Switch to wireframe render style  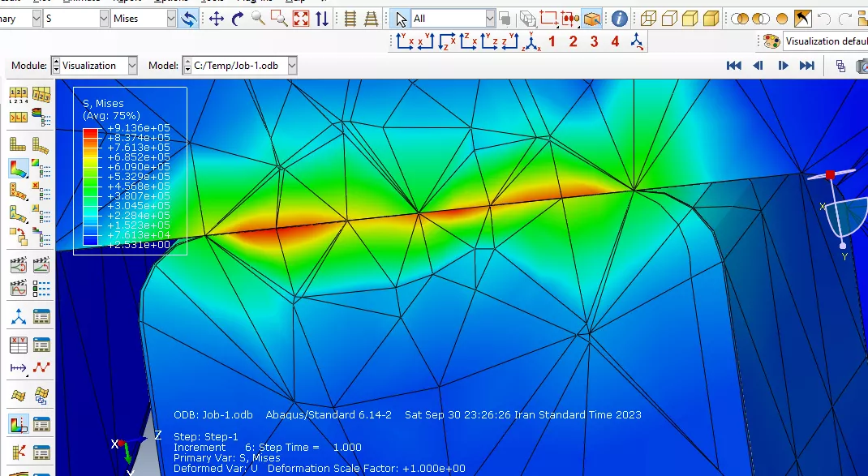click(648, 19)
